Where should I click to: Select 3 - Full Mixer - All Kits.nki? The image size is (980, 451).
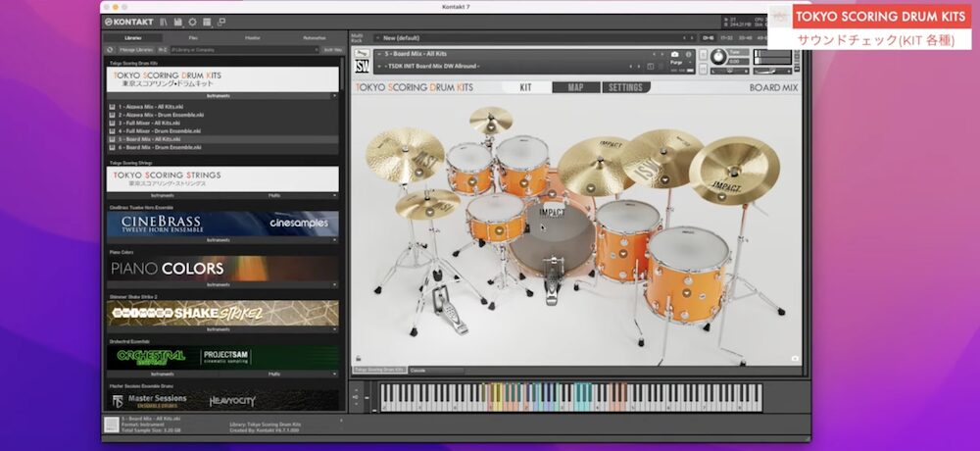[149, 124]
